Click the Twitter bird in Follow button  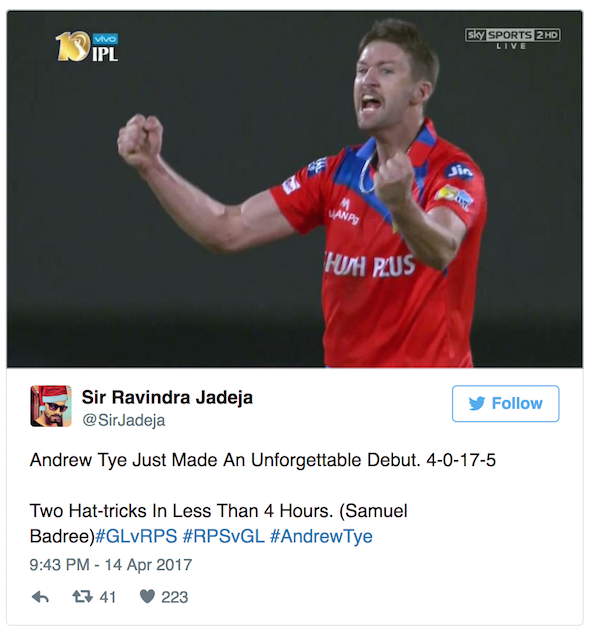click(477, 403)
